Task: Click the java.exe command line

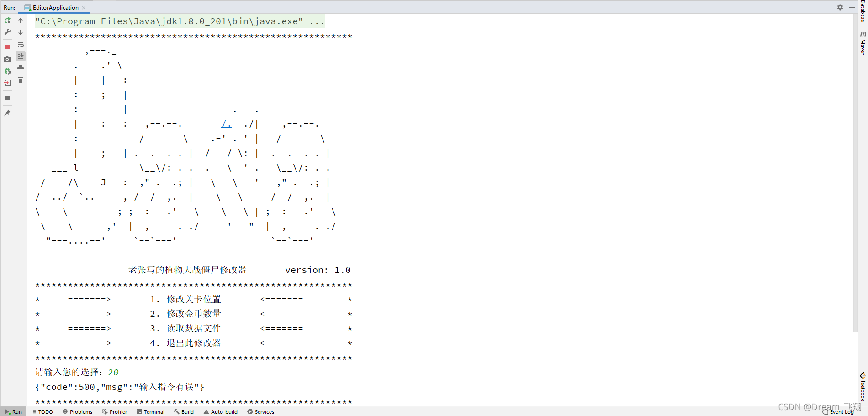Action: 180,21
